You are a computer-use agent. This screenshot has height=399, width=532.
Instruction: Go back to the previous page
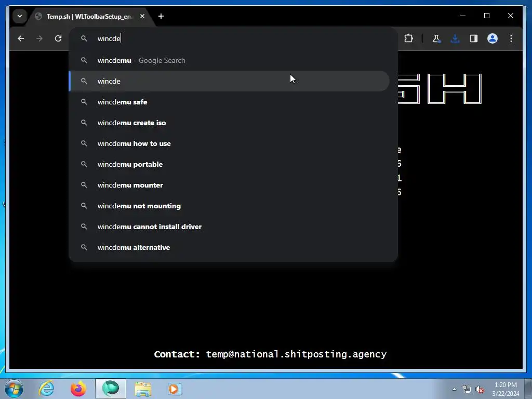(x=21, y=38)
